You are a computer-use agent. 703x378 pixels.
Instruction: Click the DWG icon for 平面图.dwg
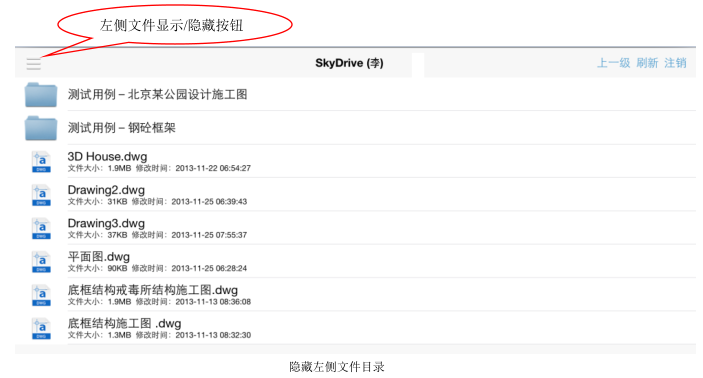[41, 262]
